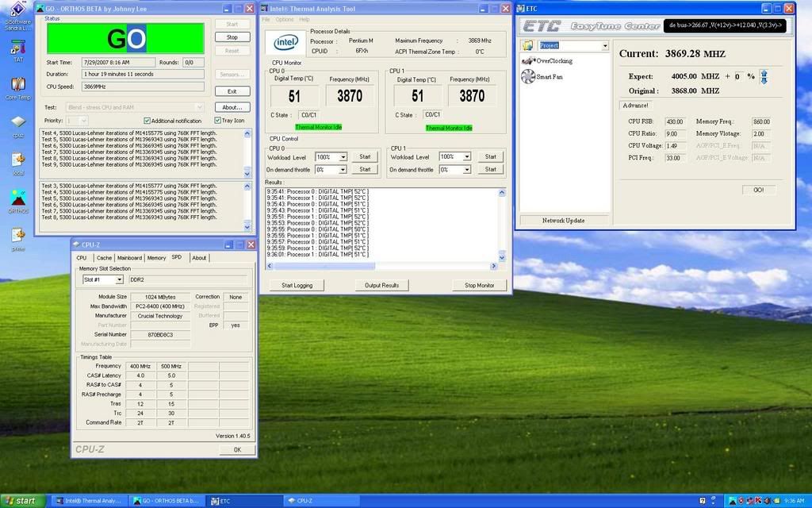The width and height of the screenshot is (812, 508).
Task: Open the Windows start menu
Action: [x=21, y=501]
